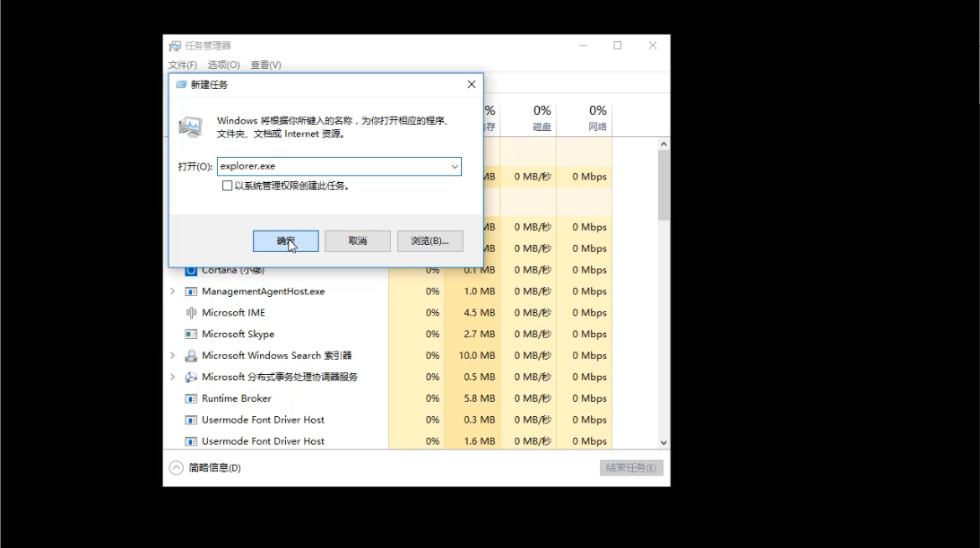Select the Cortana process icon

(x=191, y=271)
